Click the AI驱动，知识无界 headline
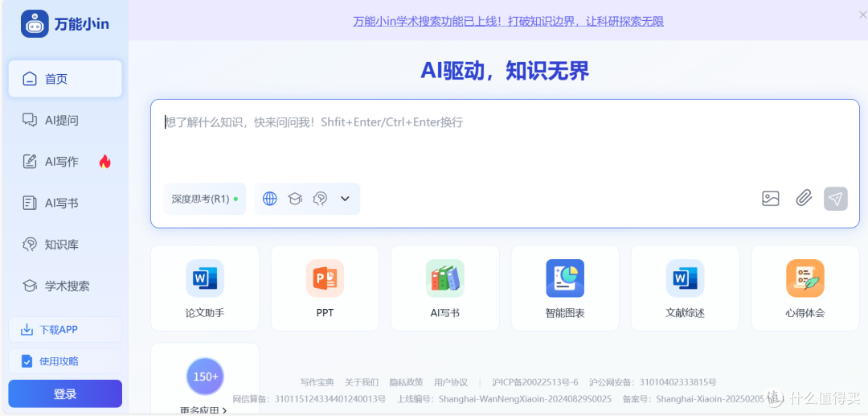The width and height of the screenshot is (868, 416). click(x=505, y=72)
